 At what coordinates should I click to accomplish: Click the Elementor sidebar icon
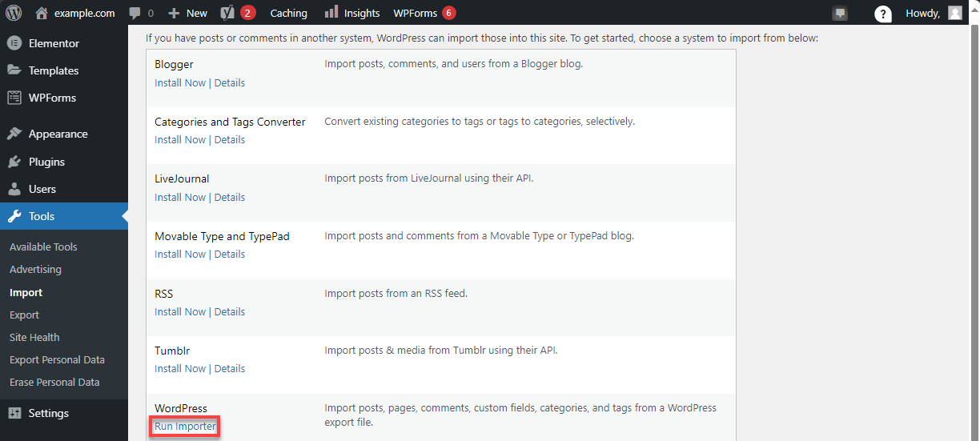pos(14,43)
